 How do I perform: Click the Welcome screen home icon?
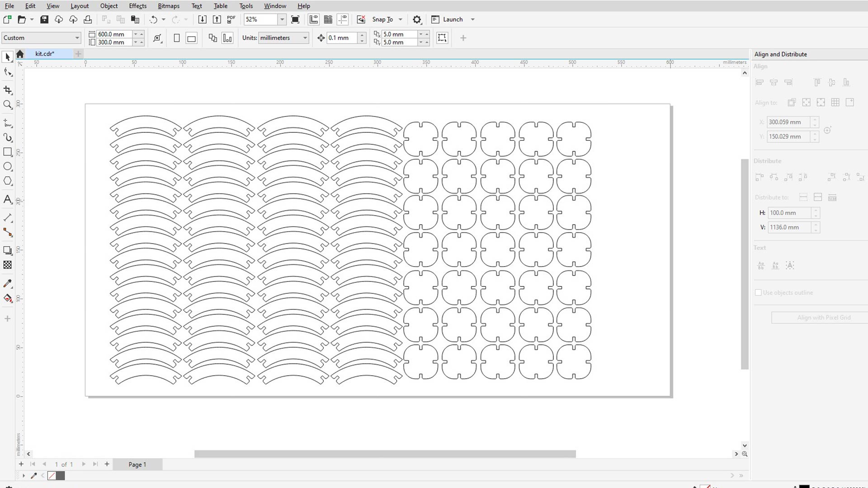pos(20,54)
